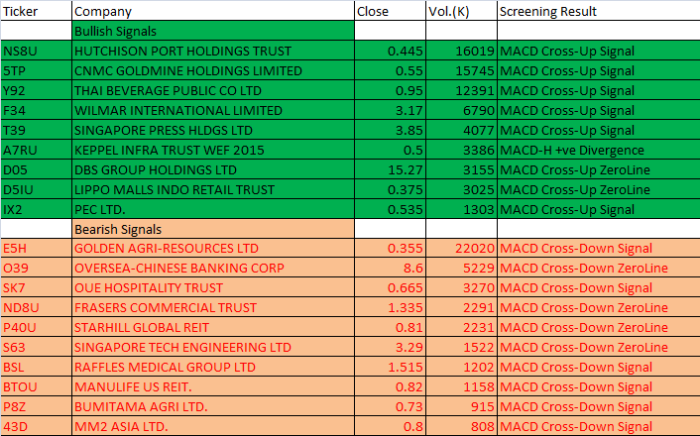
Task: Select close price 0.445 cell
Action: 390,51
